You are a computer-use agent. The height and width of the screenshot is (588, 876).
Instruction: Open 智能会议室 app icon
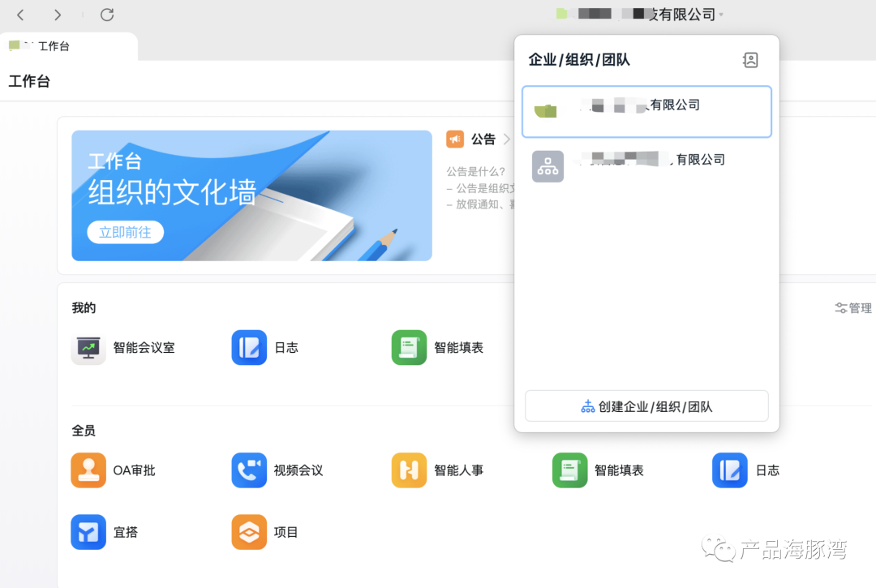coord(88,347)
